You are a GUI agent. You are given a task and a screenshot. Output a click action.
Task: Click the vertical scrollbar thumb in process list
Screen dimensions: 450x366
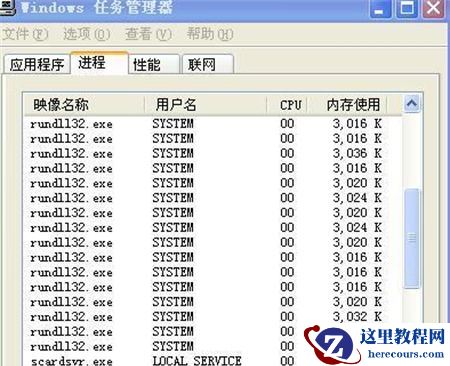point(412,238)
